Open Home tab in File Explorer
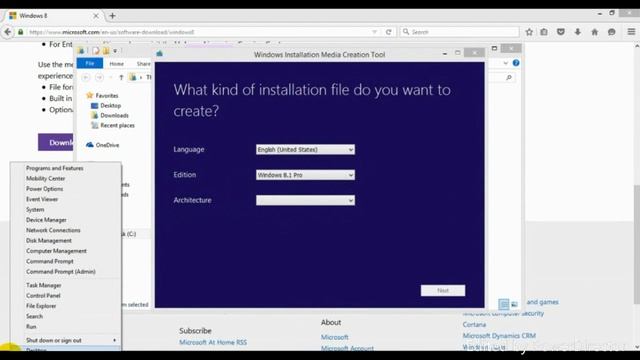 [116, 64]
